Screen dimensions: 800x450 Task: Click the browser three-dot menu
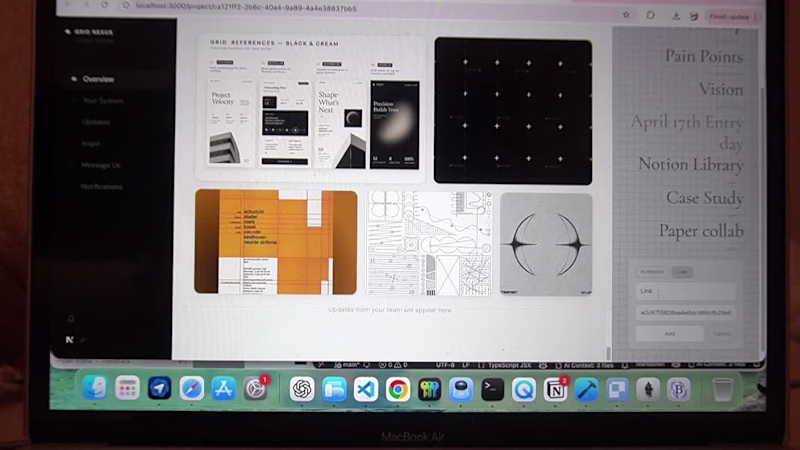point(756,17)
